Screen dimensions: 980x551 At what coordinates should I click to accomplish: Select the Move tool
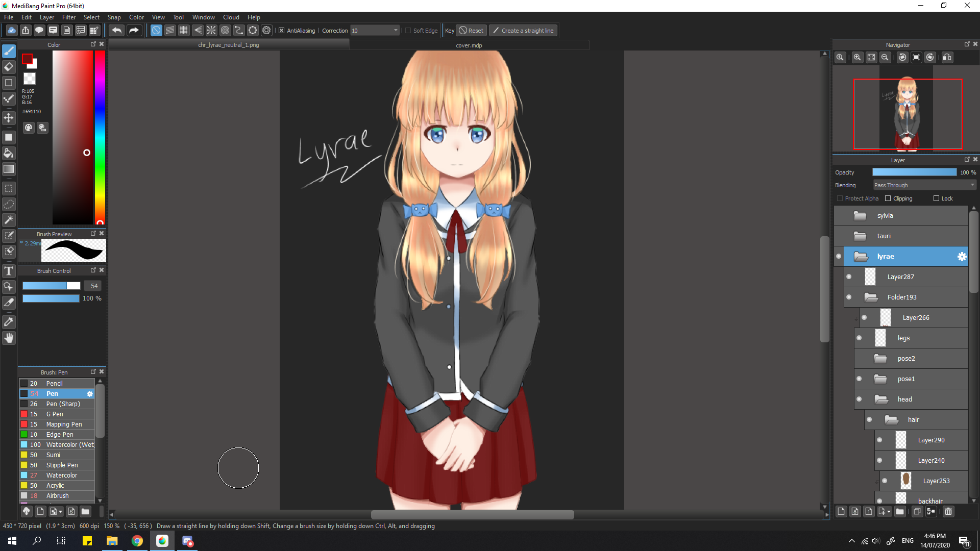(9, 118)
